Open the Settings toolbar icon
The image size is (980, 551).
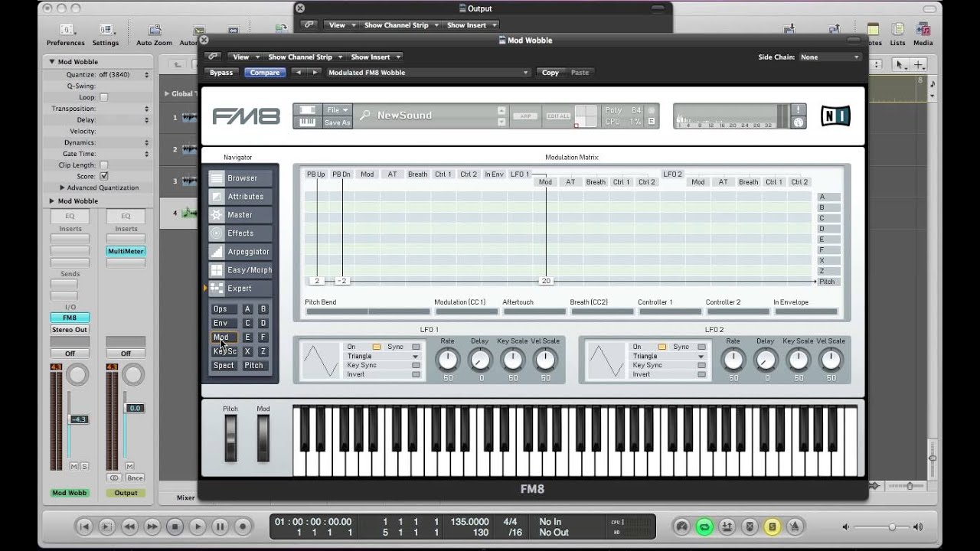click(106, 34)
